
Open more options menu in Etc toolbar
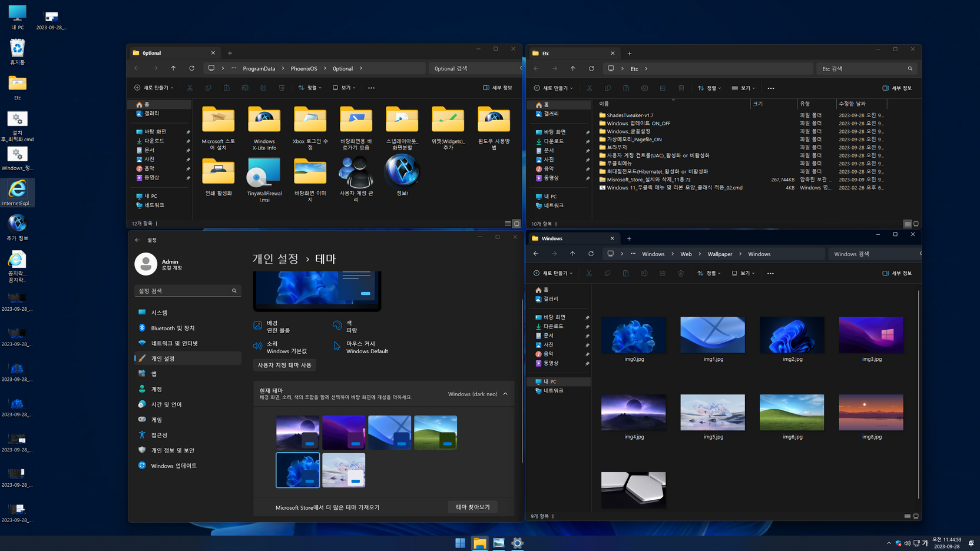coord(770,88)
